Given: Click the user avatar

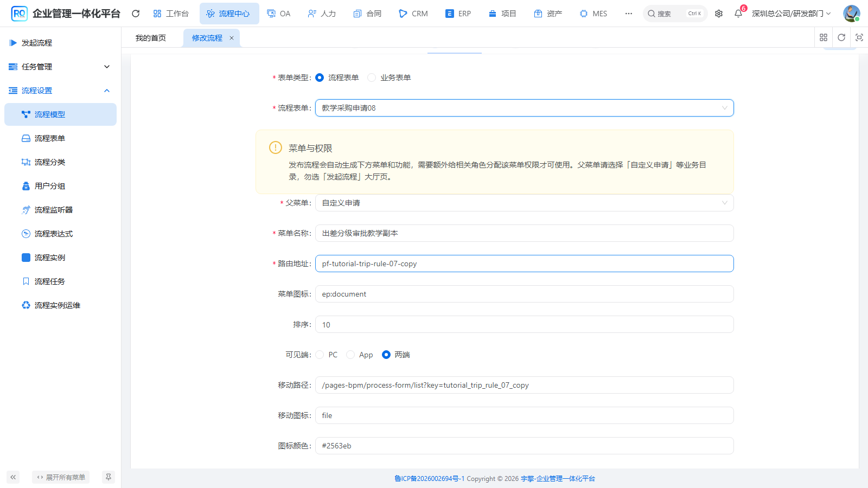Looking at the screenshot, I should point(851,14).
